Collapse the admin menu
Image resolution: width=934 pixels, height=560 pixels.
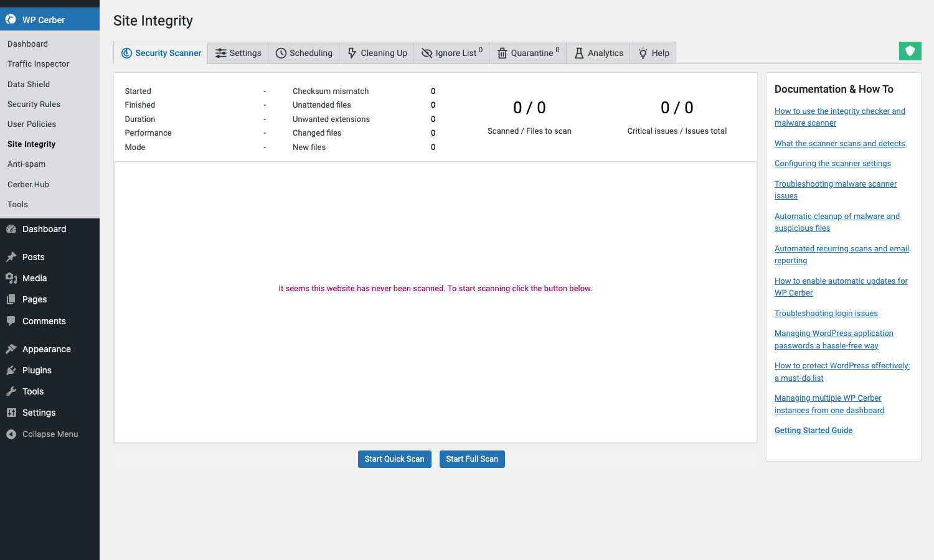(x=50, y=434)
